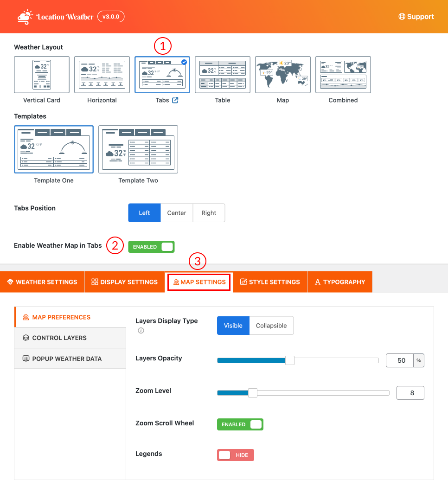Image resolution: width=448 pixels, height=494 pixels.
Task: Click the Location Weather logo icon
Action: pos(24,16)
